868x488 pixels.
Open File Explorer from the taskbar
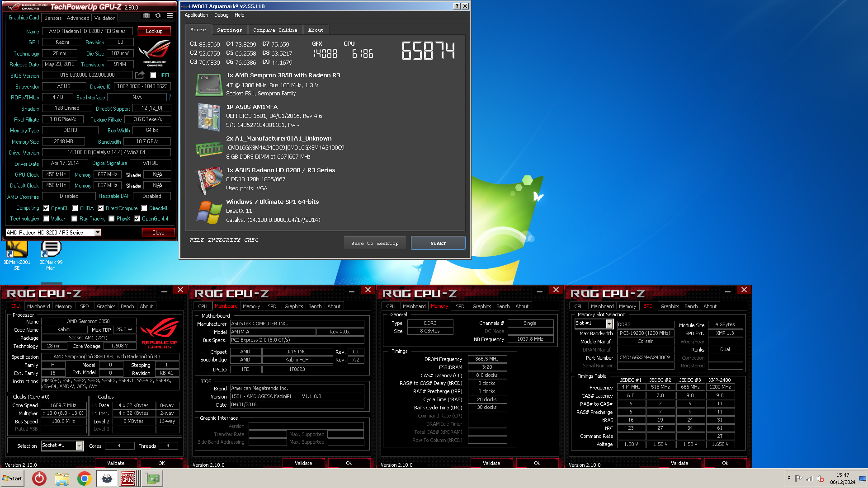point(62,479)
